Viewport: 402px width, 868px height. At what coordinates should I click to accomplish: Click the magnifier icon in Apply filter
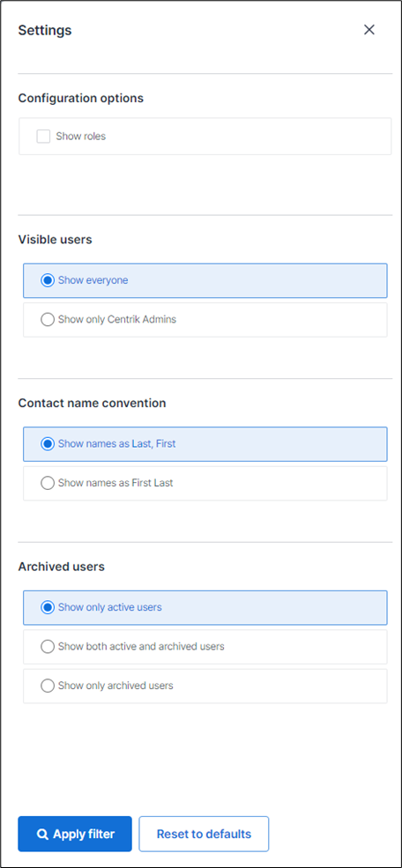(42, 835)
